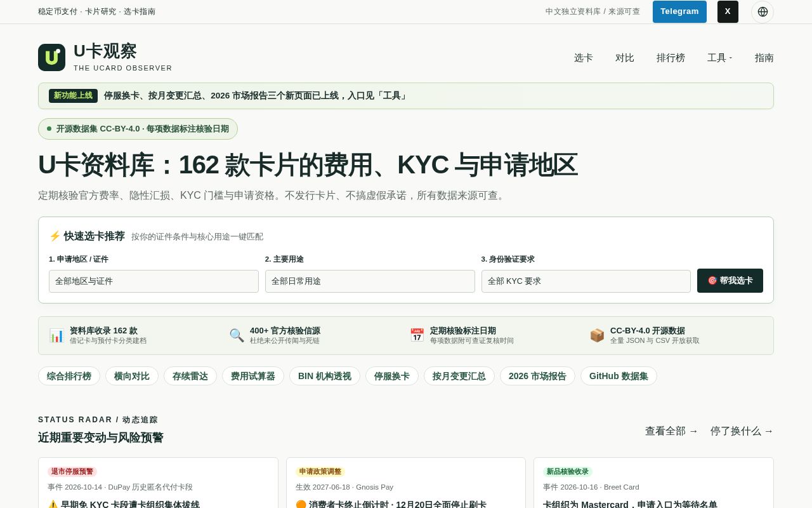Open the 申请地区/证件 dropdown

[154, 281]
